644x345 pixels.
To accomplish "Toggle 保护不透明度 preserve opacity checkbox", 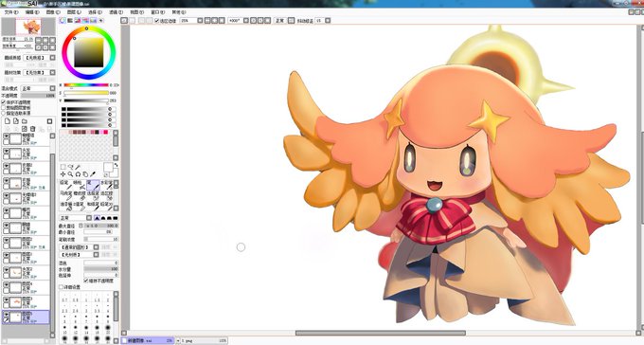I will 3,102.
